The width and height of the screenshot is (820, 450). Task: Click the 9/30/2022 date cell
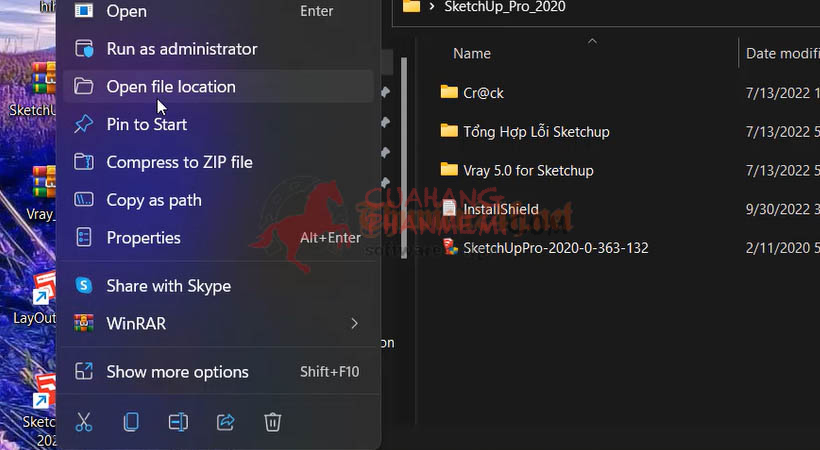pyautogui.click(x=782, y=209)
